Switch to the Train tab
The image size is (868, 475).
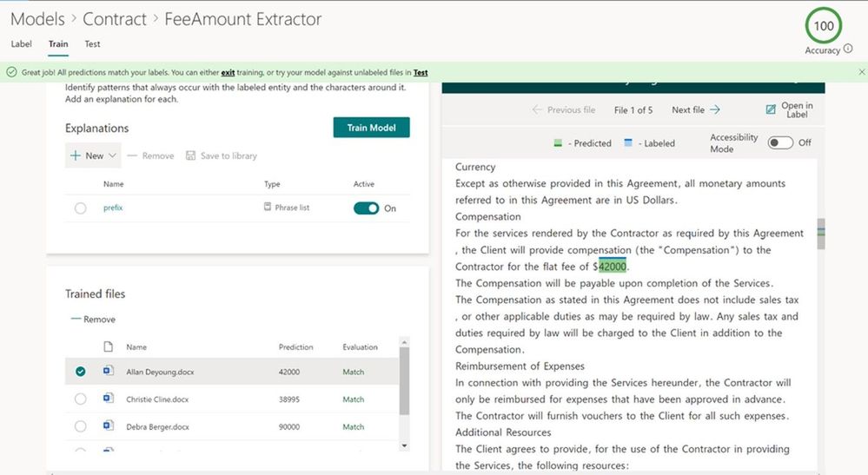coord(58,43)
